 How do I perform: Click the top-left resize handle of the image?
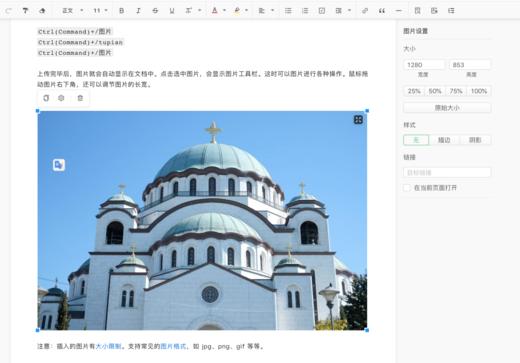pos(38,111)
